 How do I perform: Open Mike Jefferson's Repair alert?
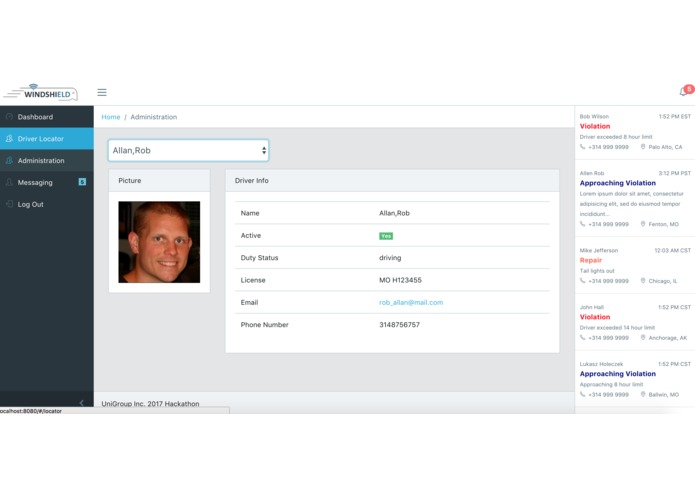click(591, 260)
